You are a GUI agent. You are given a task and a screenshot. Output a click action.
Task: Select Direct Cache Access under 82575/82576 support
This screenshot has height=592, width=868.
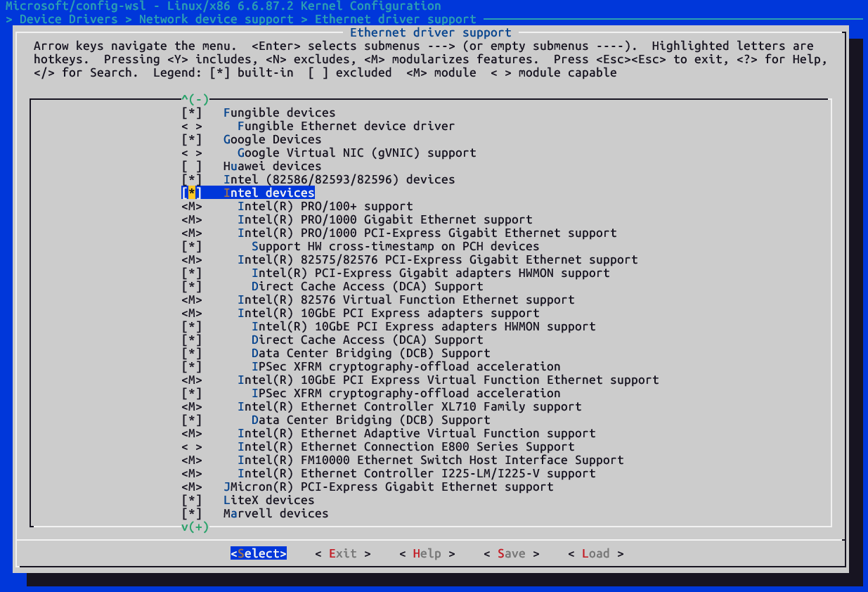click(368, 286)
